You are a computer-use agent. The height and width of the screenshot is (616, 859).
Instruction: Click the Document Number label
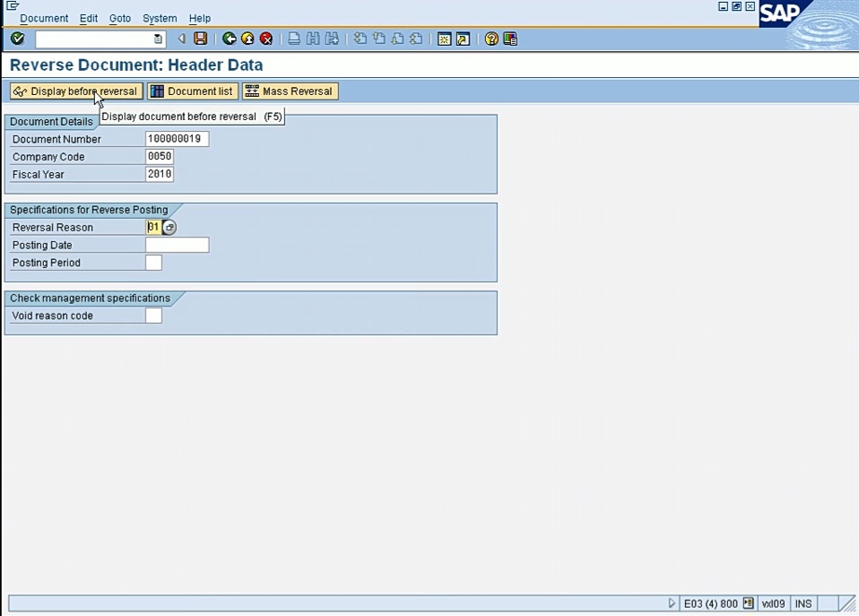[x=57, y=139]
